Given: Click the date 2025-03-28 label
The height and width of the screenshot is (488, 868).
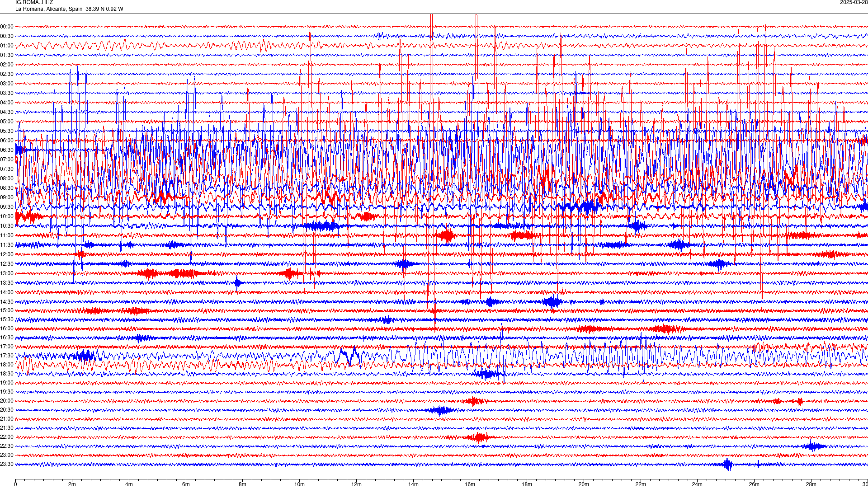Looking at the screenshot, I should 854,2.
